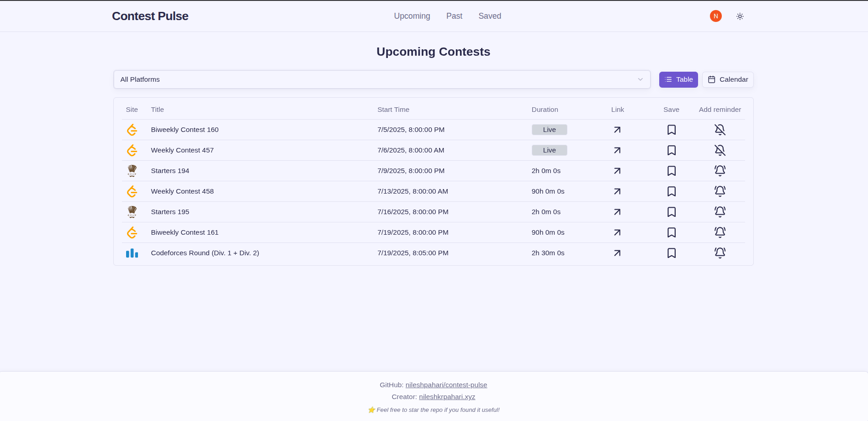Screen dimensions: 868x421
Task: Open the All Platforms dropdown
Action: coord(382,79)
